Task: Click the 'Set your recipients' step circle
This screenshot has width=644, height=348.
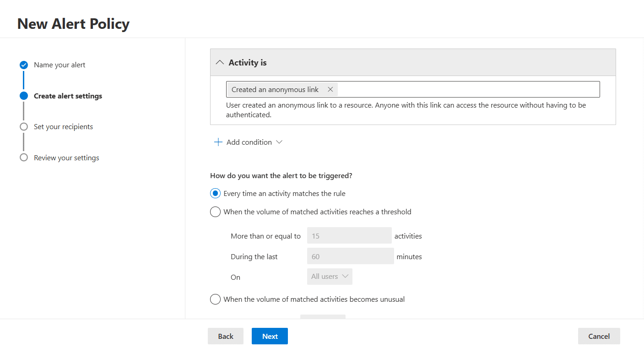Action: [x=24, y=127]
